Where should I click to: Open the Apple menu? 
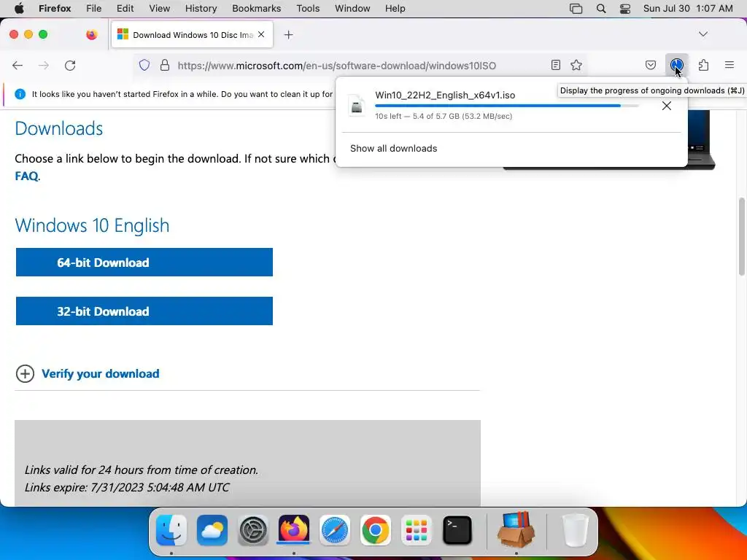pos(19,9)
